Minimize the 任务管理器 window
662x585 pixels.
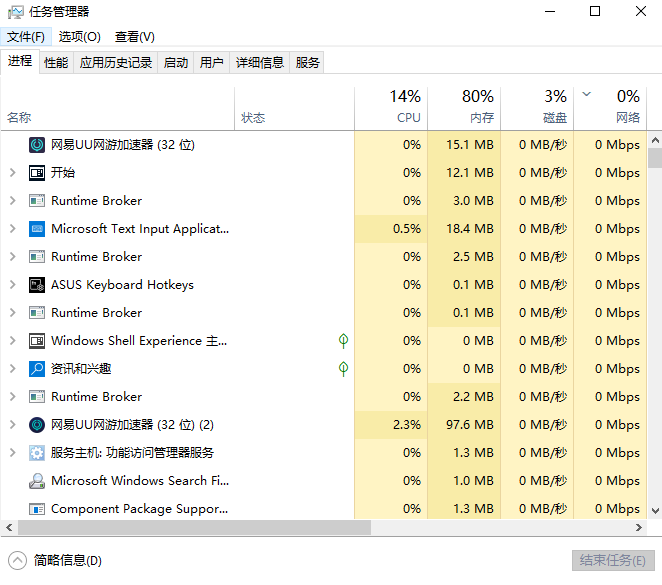tap(550, 11)
